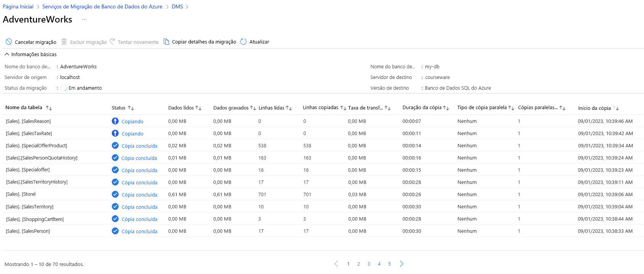
Task: Click the completed checkmark icon for SalesPersonQuotaHistory
Action: point(115,158)
